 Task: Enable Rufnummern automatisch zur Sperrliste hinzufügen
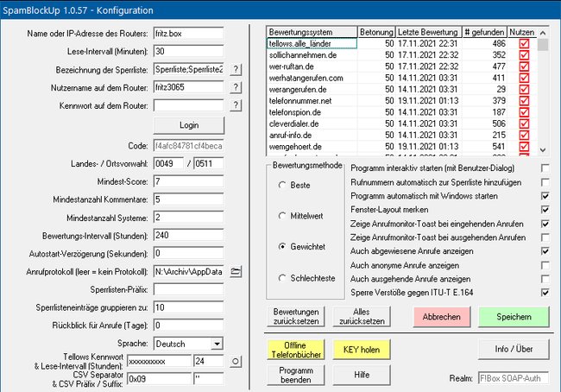545,182
